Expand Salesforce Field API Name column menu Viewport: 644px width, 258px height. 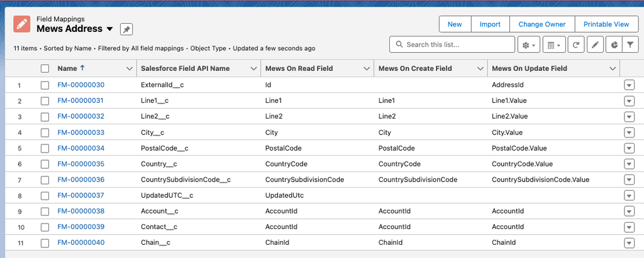pyautogui.click(x=253, y=68)
